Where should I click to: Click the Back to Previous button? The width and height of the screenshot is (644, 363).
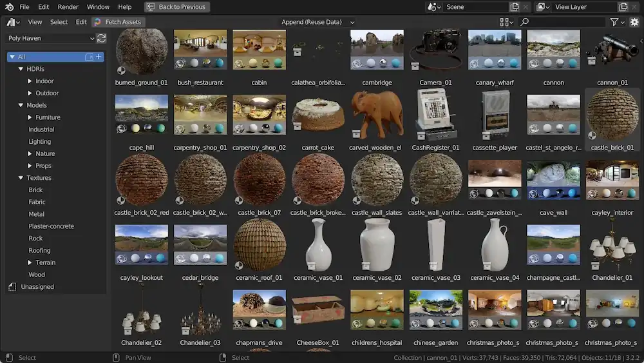[x=176, y=7]
